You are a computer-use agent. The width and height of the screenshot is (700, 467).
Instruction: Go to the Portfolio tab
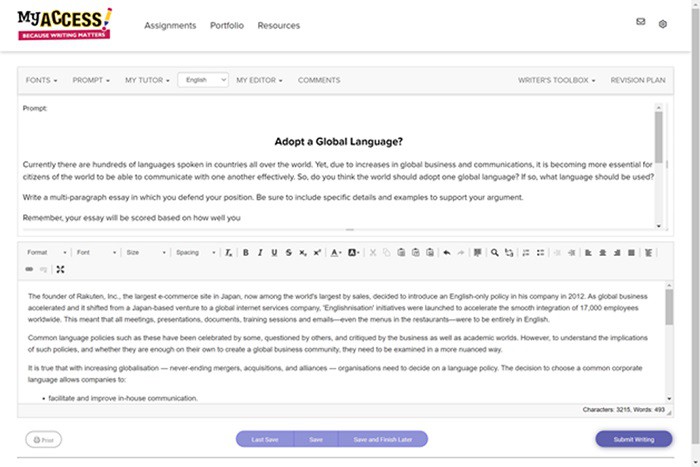coord(227,25)
